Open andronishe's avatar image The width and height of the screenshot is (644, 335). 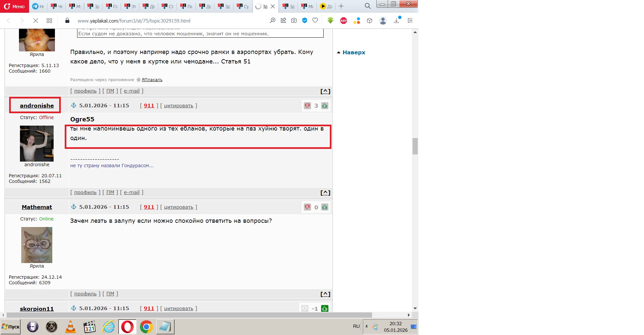pyautogui.click(x=37, y=144)
